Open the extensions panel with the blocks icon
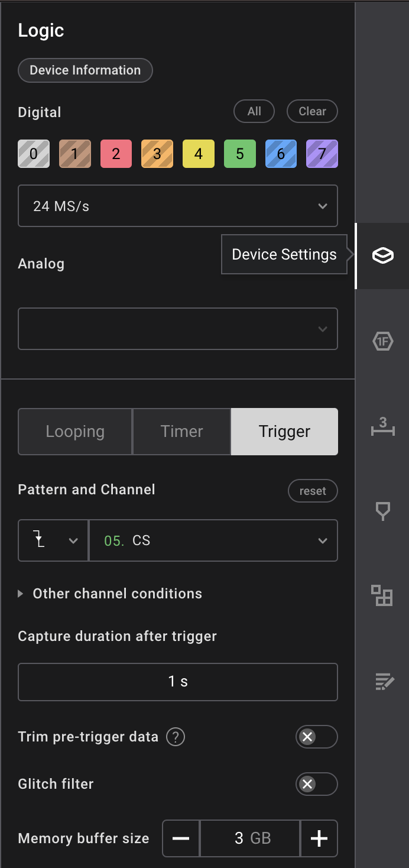Image resolution: width=409 pixels, height=868 pixels. coord(382,597)
